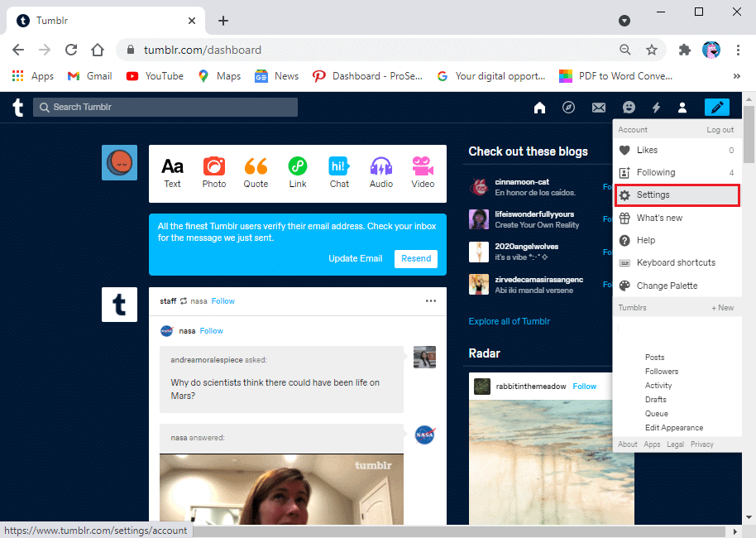756x538 pixels.
Task: Compose a post with the pencil icon
Action: (x=716, y=107)
